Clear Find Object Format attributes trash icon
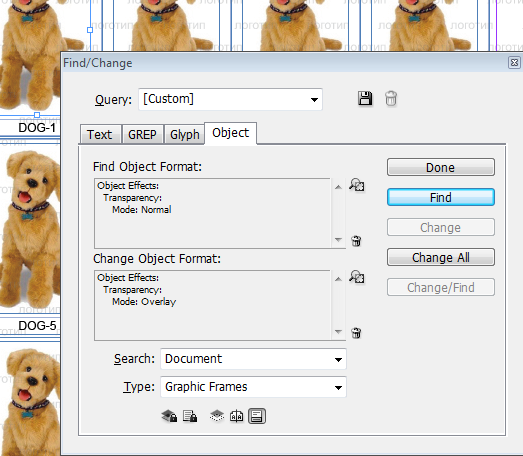 (x=356, y=241)
